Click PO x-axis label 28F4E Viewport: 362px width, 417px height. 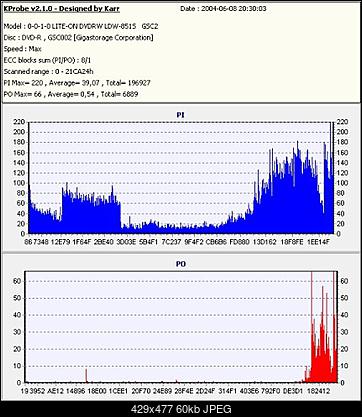tap(184, 391)
